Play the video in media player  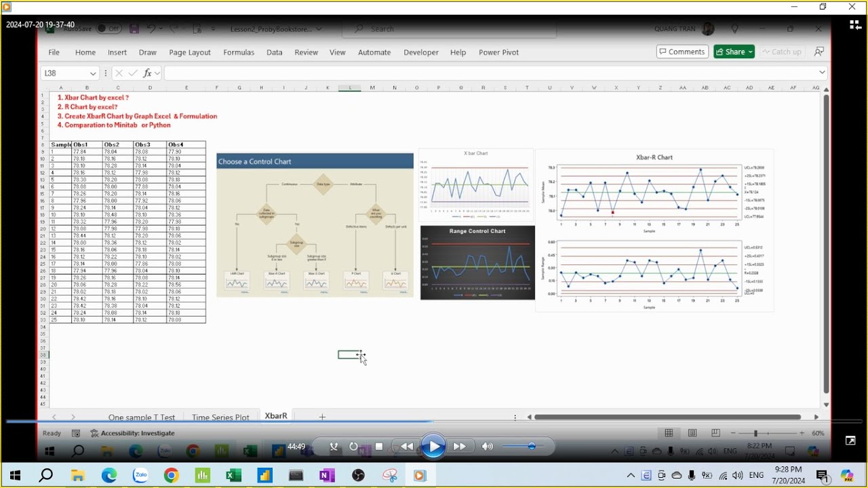tap(433, 447)
